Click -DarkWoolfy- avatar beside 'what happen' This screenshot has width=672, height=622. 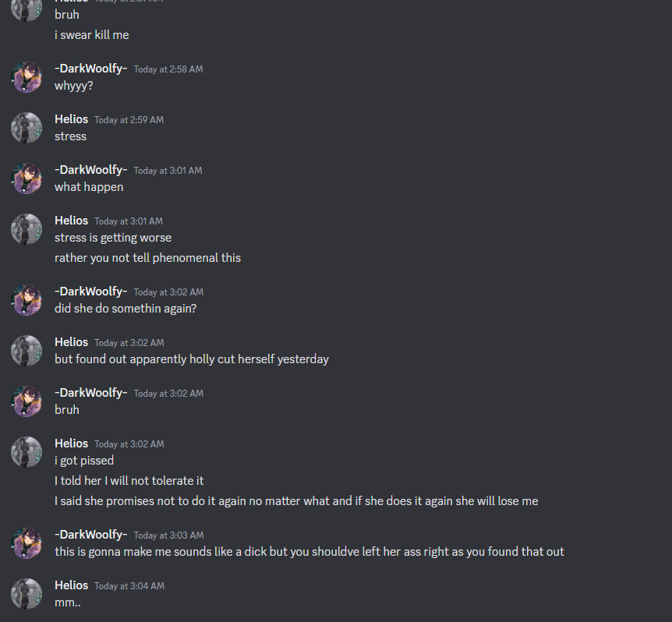pyautogui.click(x=27, y=178)
